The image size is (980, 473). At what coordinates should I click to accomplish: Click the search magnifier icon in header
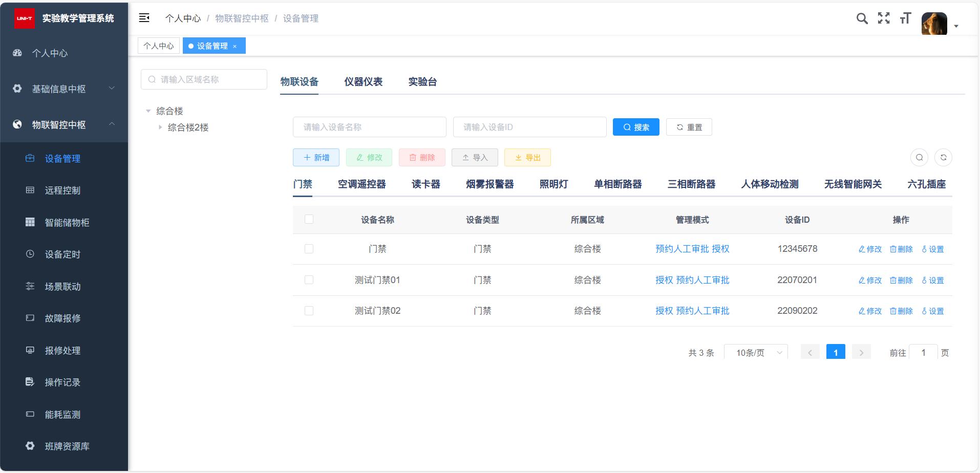point(862,19)
